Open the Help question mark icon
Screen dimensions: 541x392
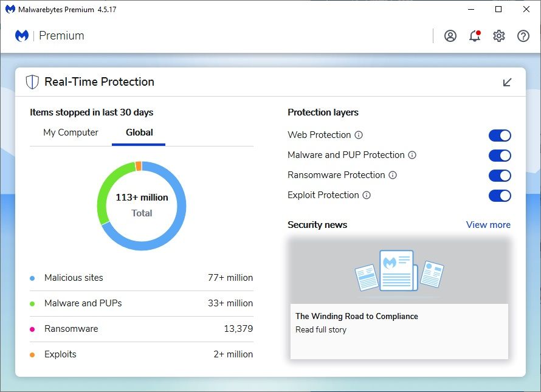pos(523,36)
